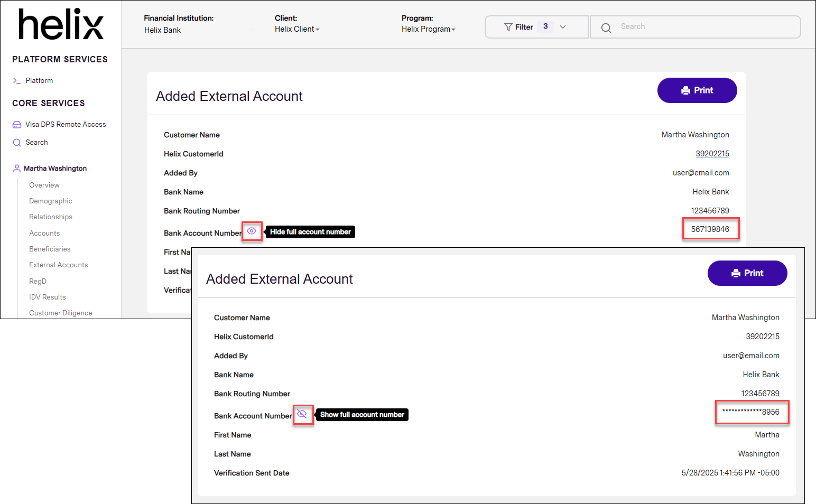Click the user@email.com value in upper panel

point(701,173)
